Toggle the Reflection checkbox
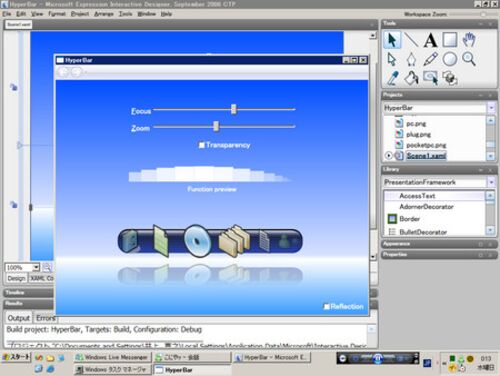Screen dimensions: 500x376 coord(327,306)
